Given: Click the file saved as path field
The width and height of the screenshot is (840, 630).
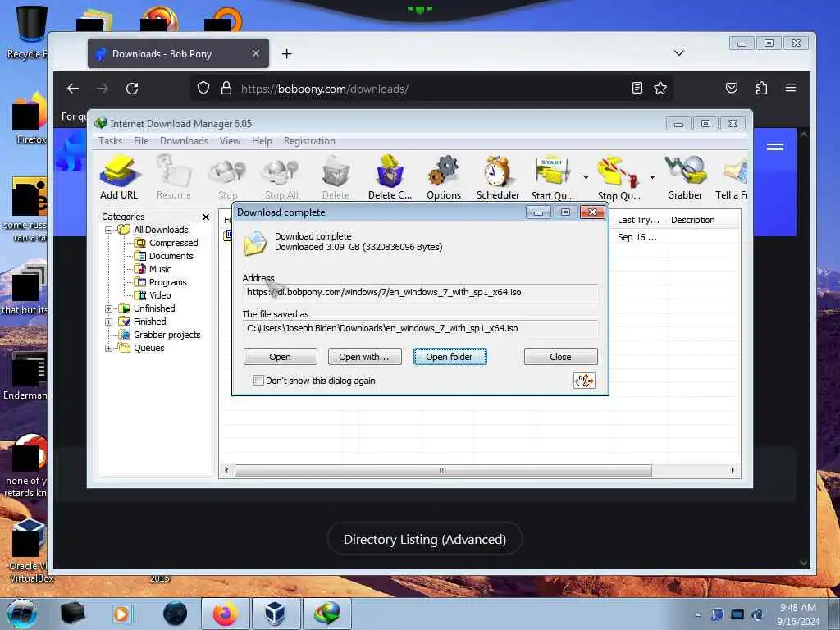Looking at the screenshot, I should click(x=420, y=328).
